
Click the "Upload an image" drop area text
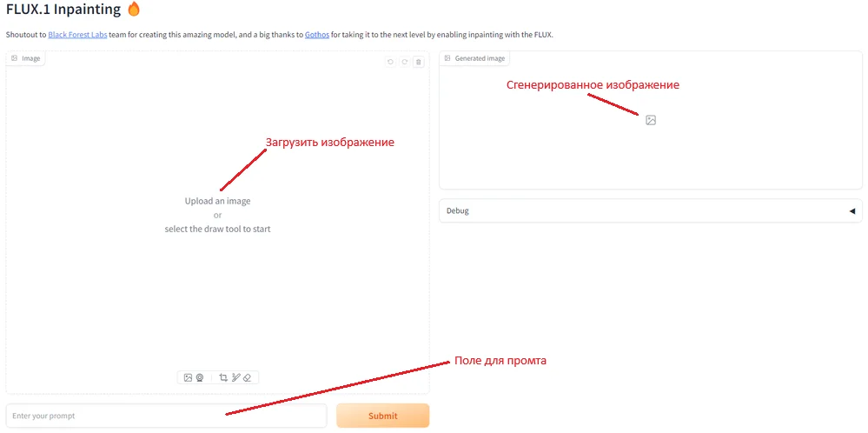click(x=217, y=201)
